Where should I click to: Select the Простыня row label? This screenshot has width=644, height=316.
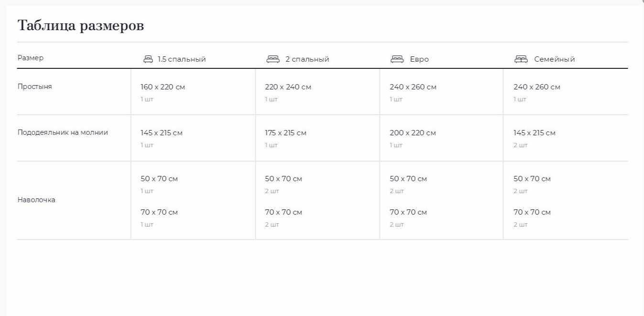pos(35,87)
